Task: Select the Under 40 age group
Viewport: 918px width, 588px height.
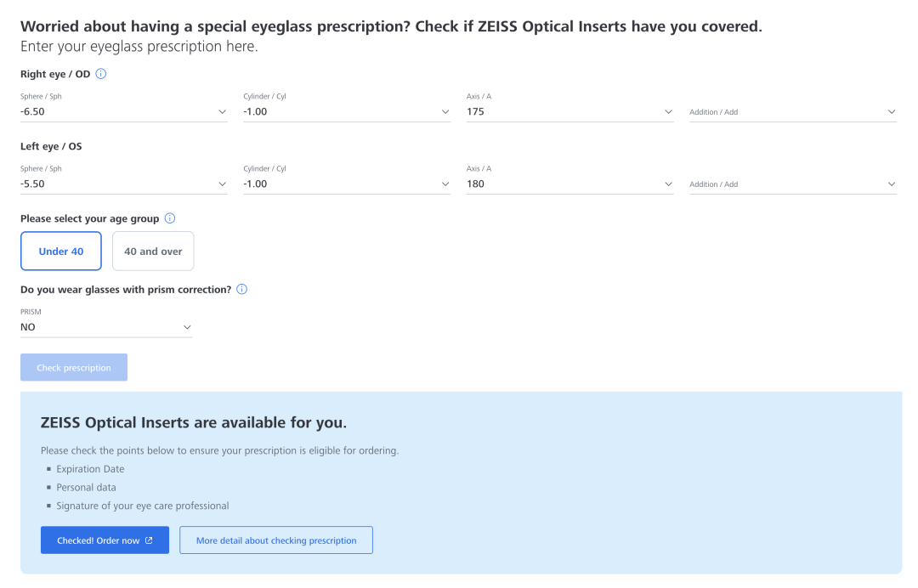Action: pos(61,252)
